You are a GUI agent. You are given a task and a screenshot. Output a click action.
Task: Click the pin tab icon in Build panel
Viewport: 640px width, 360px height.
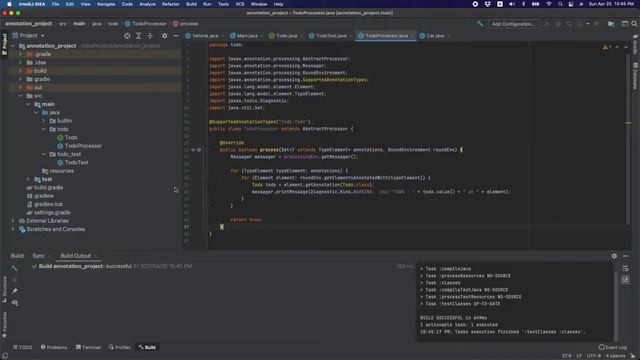click(15, 291)
